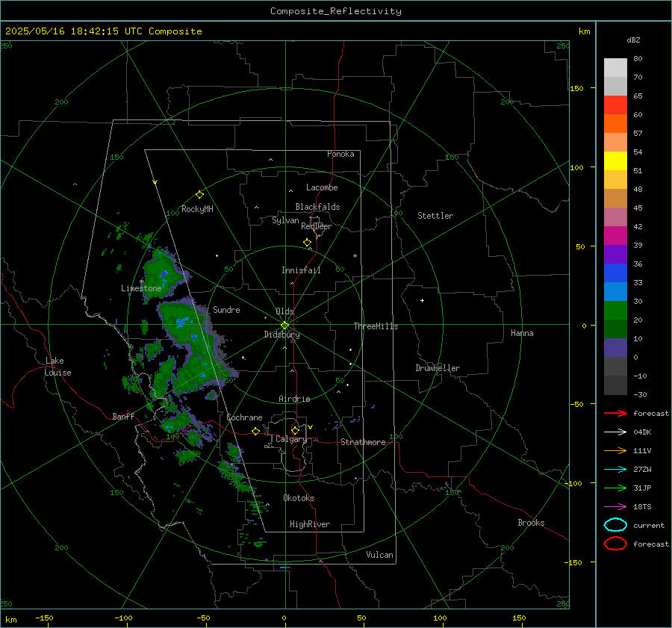Click the Airdrie label
672x628 pixels.
pos(294,399)
